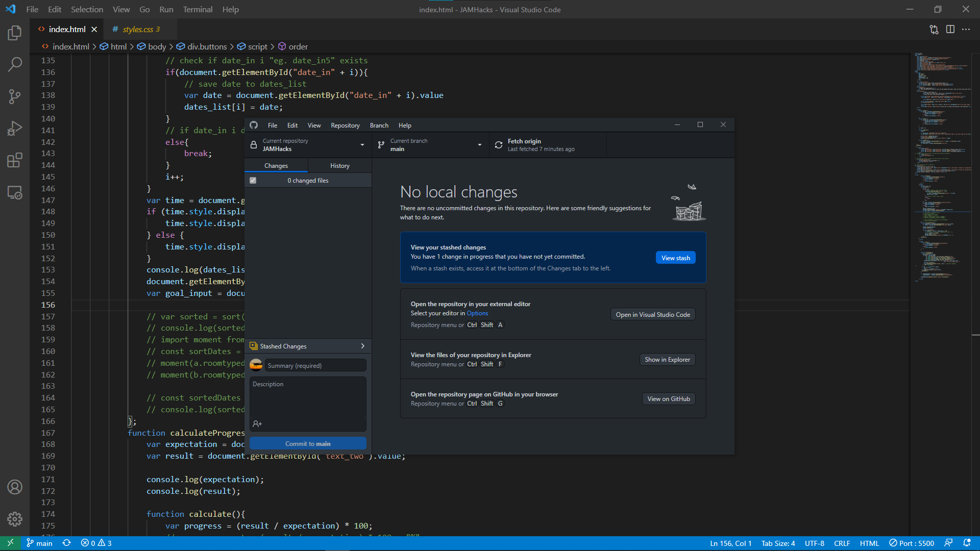Open Run and Debug view icon
980x551 pixels.
[15, 128]
